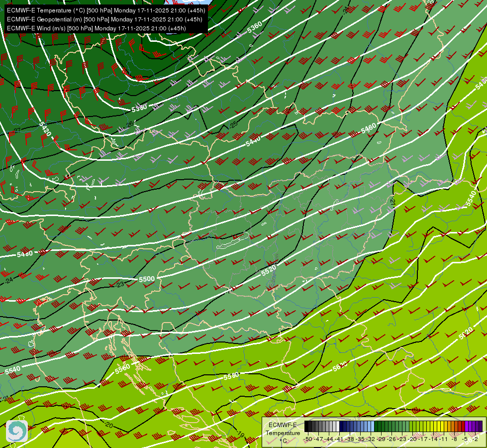
Task: Click the 5500 geopotential contour label
Action: (147, 279)
